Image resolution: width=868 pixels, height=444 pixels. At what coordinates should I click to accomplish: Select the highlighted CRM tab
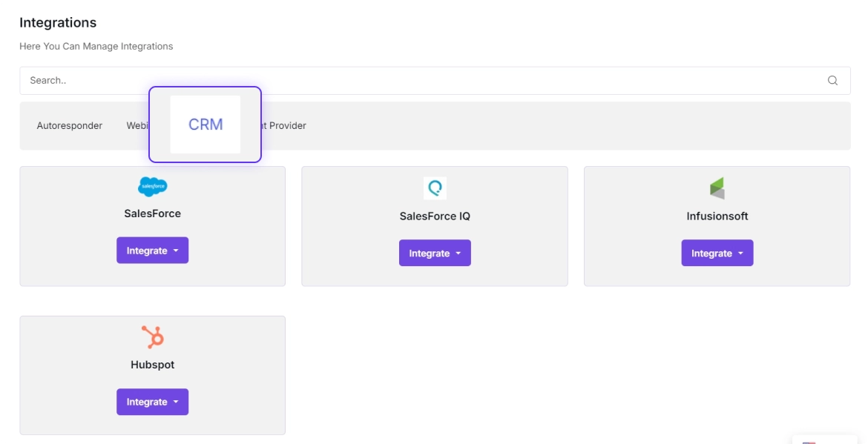206,125
